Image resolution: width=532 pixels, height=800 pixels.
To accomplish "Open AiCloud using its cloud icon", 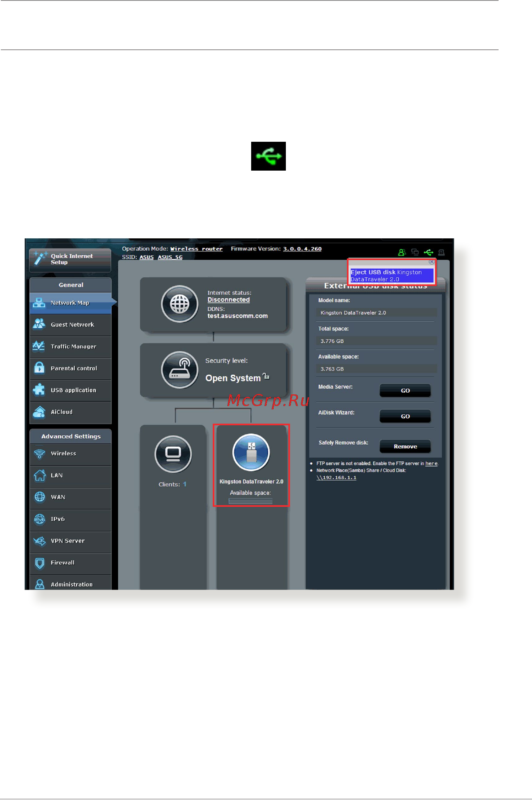I will (39, 412).
